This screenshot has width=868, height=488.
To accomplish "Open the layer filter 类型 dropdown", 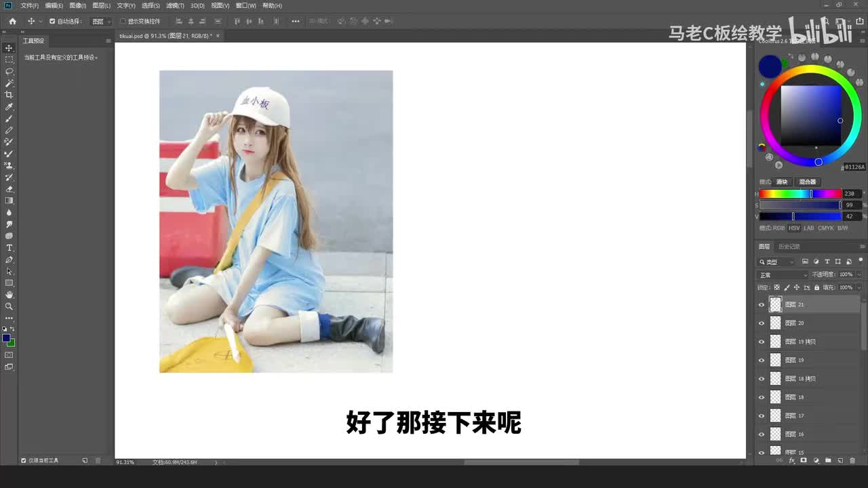I will pos(777,262).
